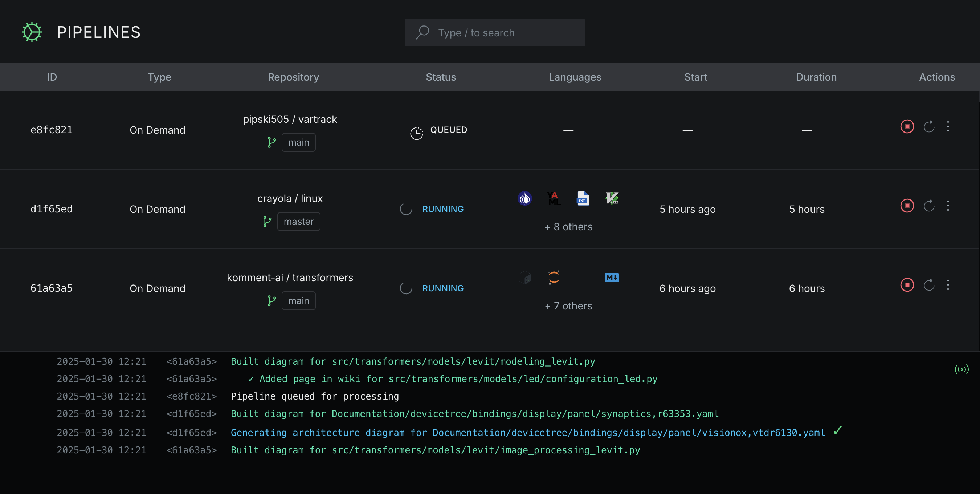Click the shell/bash language icon
This screenshot has width=980, height=494.
tap(524, 278)
